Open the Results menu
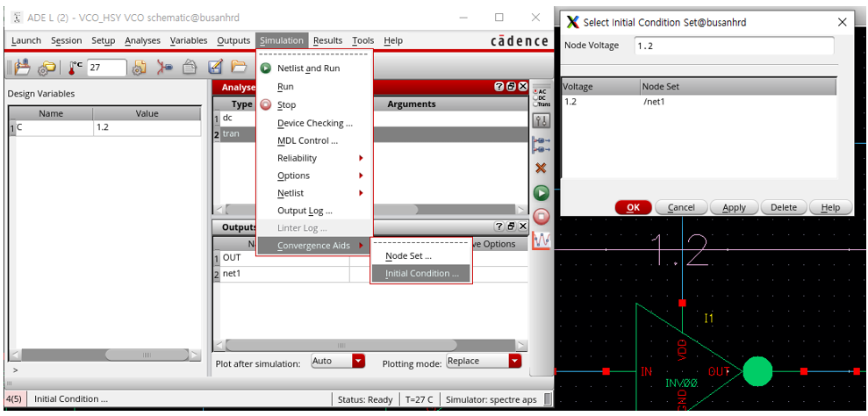Screen dimensions: 868x416 pos(327,40)
